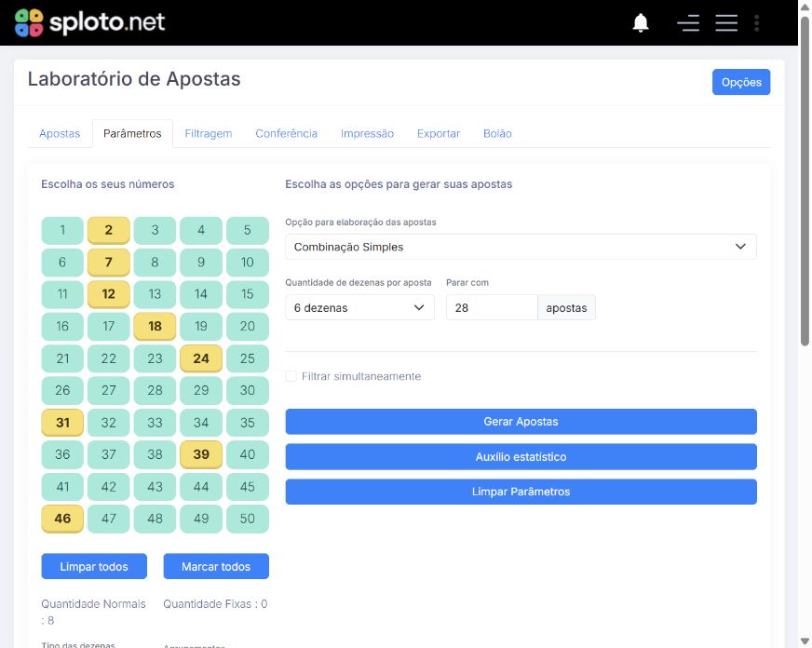This screenshot has height=648, width=812.
Task: Go to the Conferência tab
Action: click(287, 133)
